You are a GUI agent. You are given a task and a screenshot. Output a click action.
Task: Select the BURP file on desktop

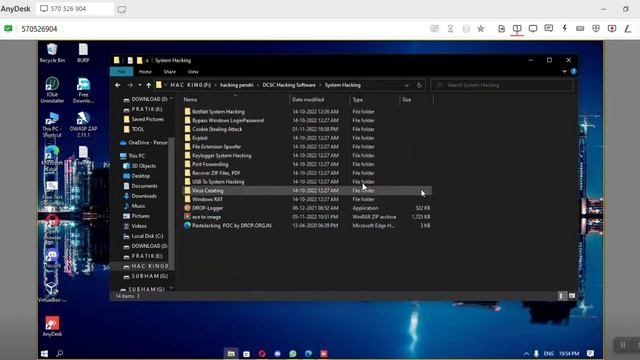tap(83, 53)
